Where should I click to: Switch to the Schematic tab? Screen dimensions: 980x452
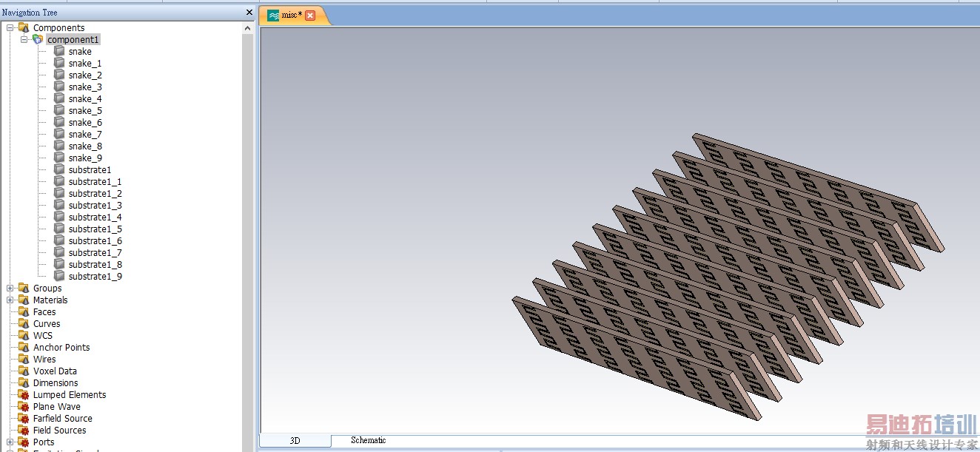[x=368, y=441]
